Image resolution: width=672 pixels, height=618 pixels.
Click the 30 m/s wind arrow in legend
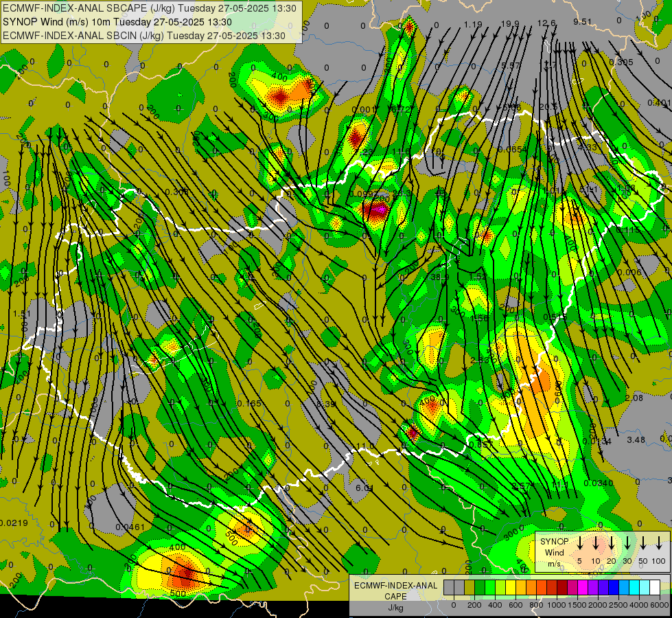tap(627, 543)
